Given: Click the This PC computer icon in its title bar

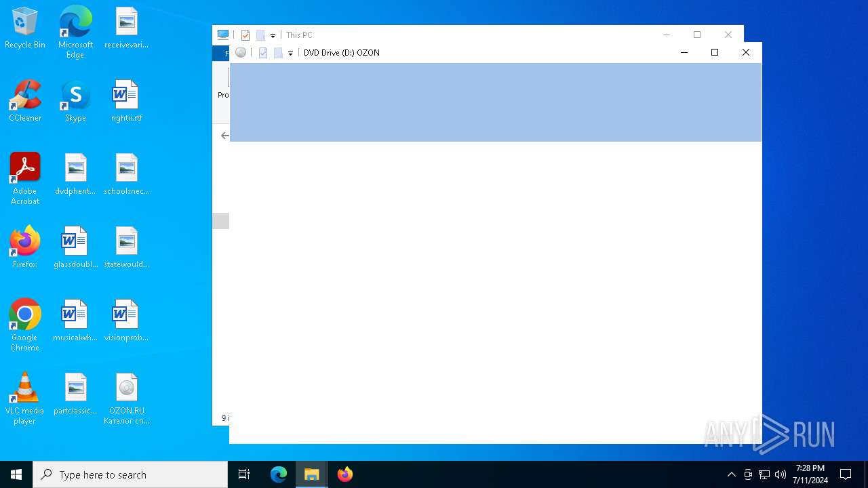Looking at the screenshot, I should [223, 35].
